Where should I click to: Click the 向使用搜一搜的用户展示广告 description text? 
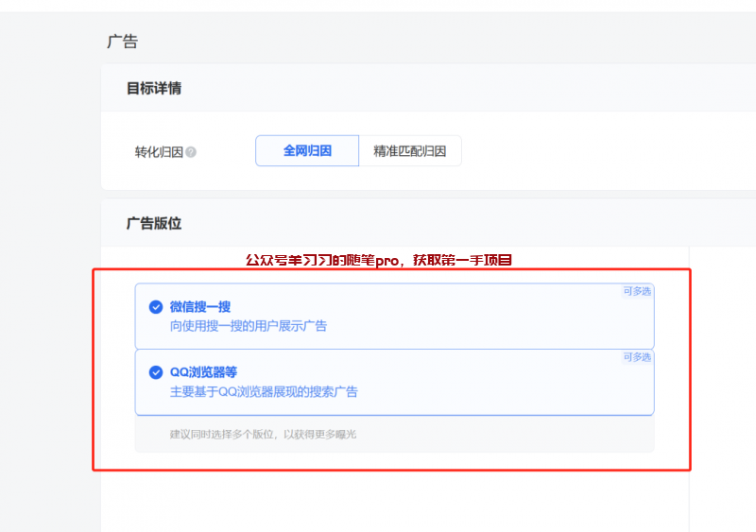click(248, 326)
